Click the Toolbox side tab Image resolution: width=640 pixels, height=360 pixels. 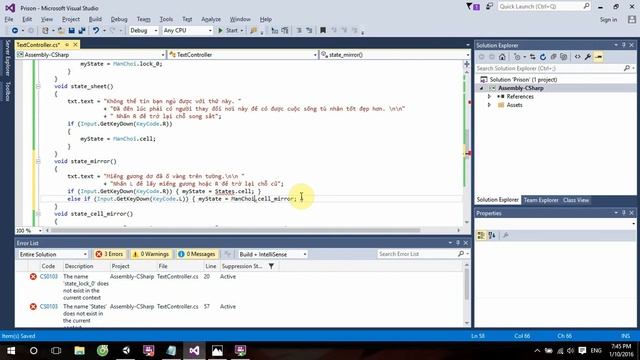pos(7,91)
